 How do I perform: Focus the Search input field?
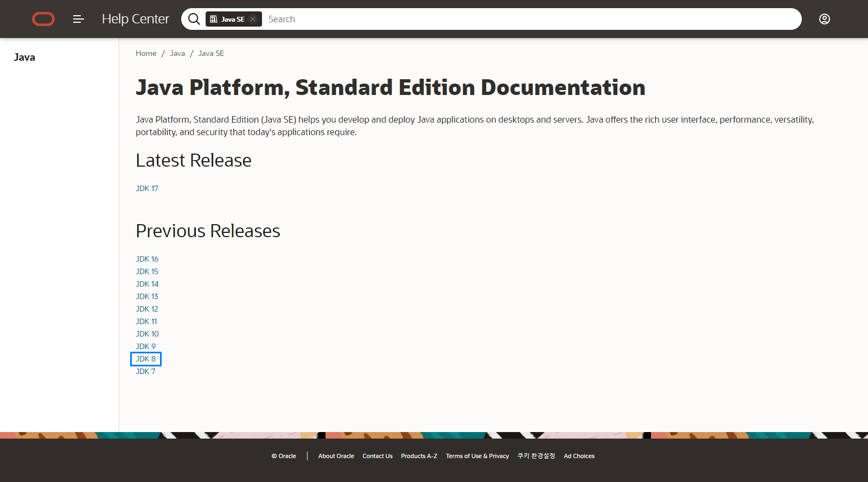[x=532, y=19]
